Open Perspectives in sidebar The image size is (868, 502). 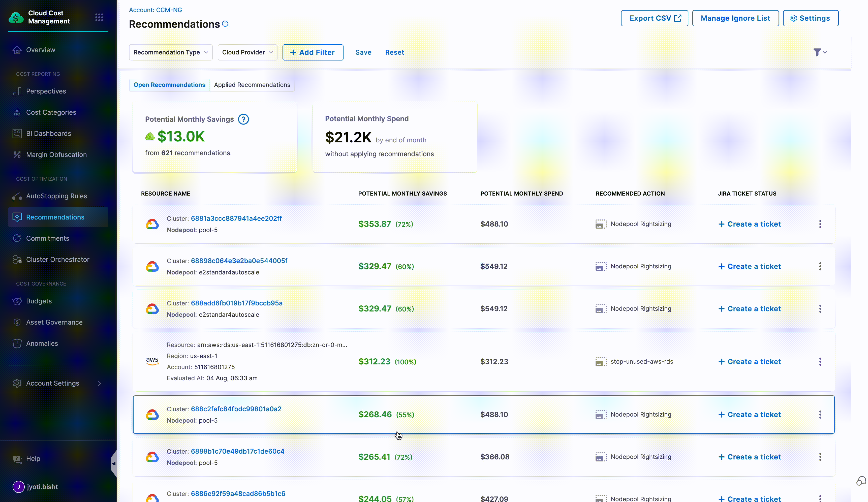tap(46, 91)
